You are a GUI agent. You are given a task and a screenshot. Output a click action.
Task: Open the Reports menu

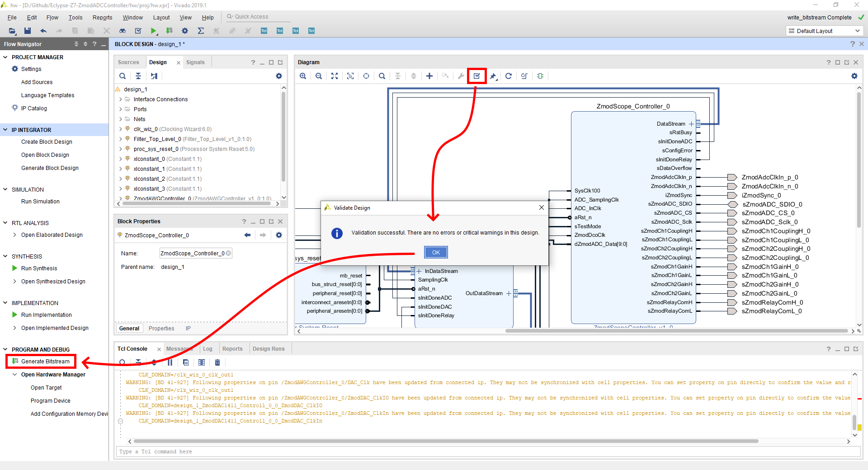[x=102, y=18]
